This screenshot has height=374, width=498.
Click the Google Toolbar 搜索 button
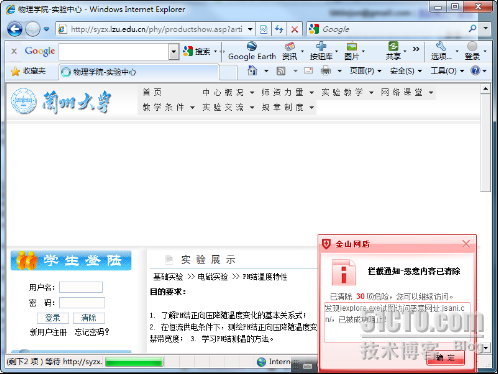pos(197,51)
